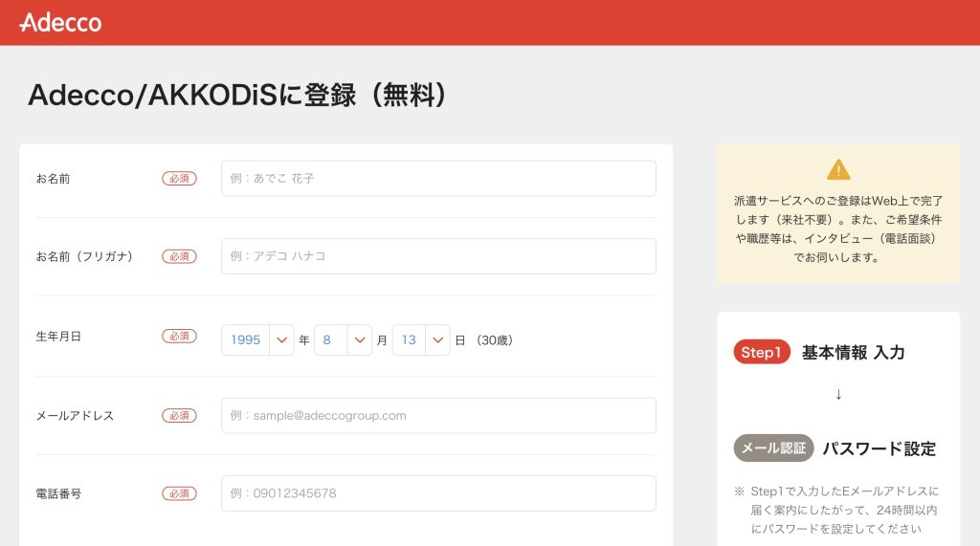Click the Adecco logo in header
This screenshot has width=980, height=546.
click(60, 23)
